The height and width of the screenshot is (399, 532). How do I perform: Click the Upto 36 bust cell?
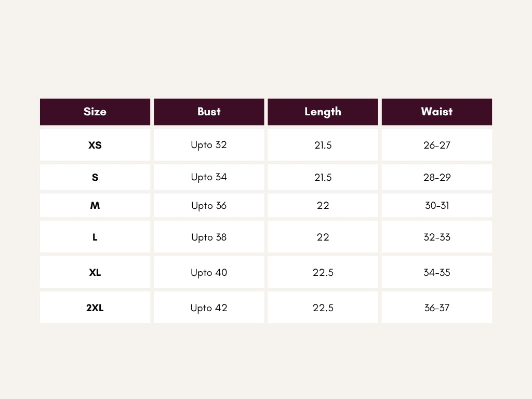coord(209,205)
